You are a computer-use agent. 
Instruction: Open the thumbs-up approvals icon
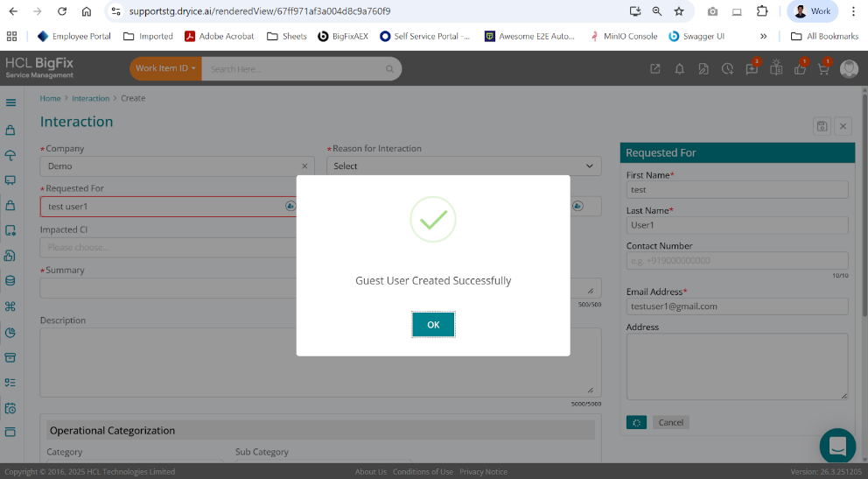pos(801,68)
